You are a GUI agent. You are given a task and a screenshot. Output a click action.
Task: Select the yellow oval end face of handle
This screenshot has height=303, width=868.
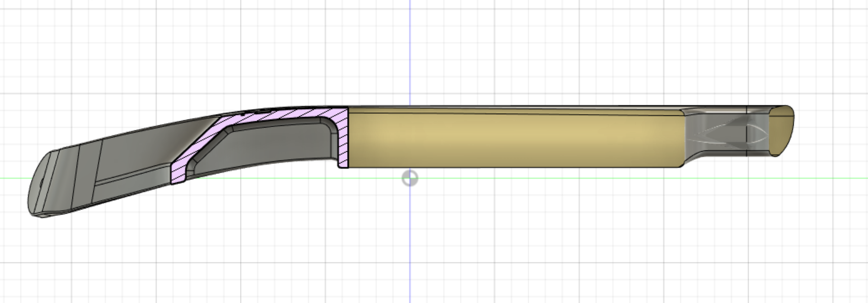pyautogui.click(x=781, y=131)
